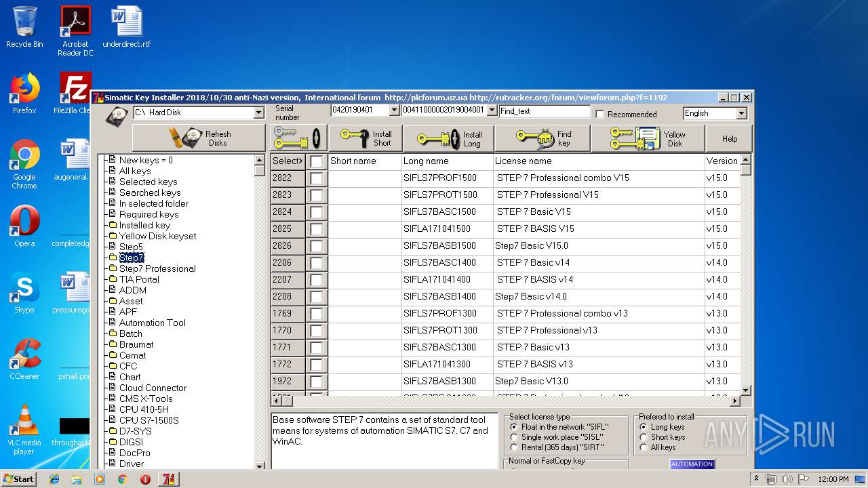
Task: Select Short keys preferred install option
Action: (x=644, y=437)
